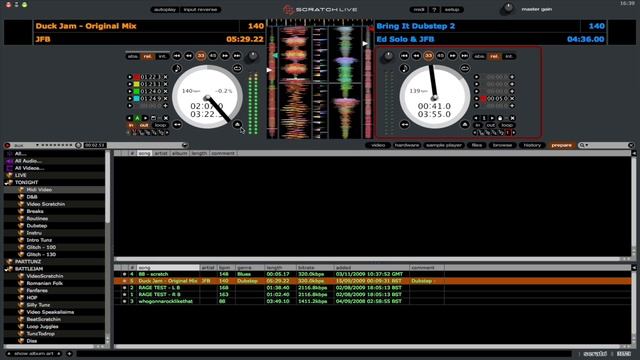The width and height of the screenshot is (640, 360).
Task: Adjust the master gain knob
Action: pyautogui.click(x=508, y=8)
